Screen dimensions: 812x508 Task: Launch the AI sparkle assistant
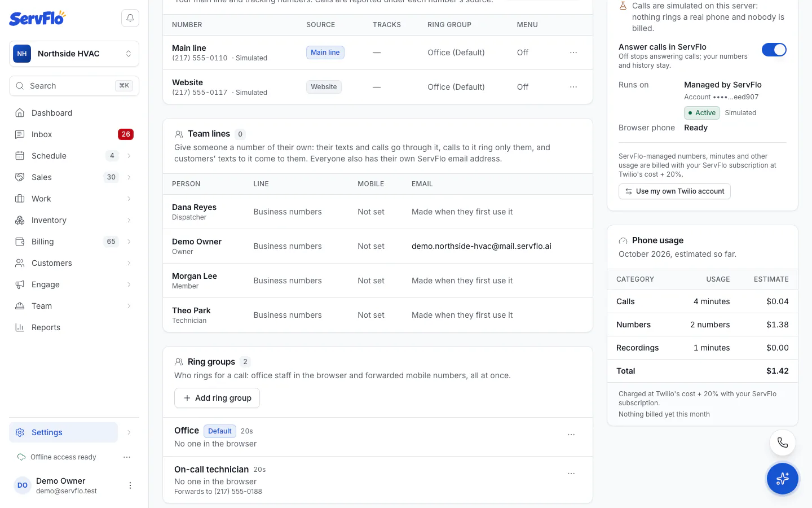click(783, 479)
